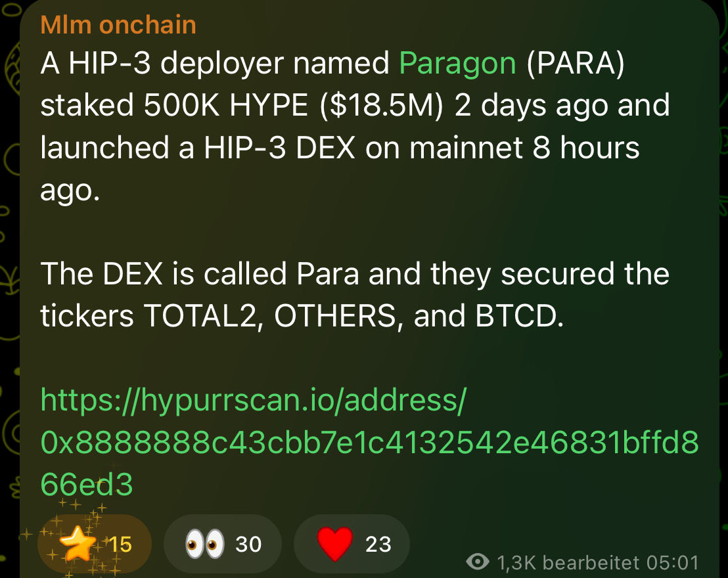Click the 0x8888888c43cbb7e1c wallet address line
Viewport: 728px width, 578px height.
coord(369,443)
